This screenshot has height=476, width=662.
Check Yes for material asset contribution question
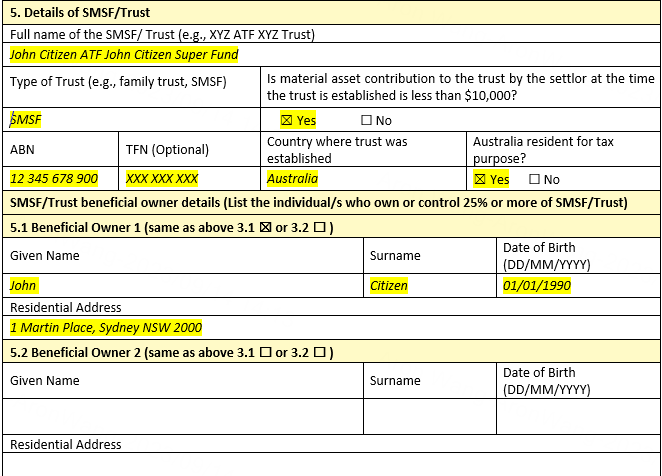[x=286, y=120]
